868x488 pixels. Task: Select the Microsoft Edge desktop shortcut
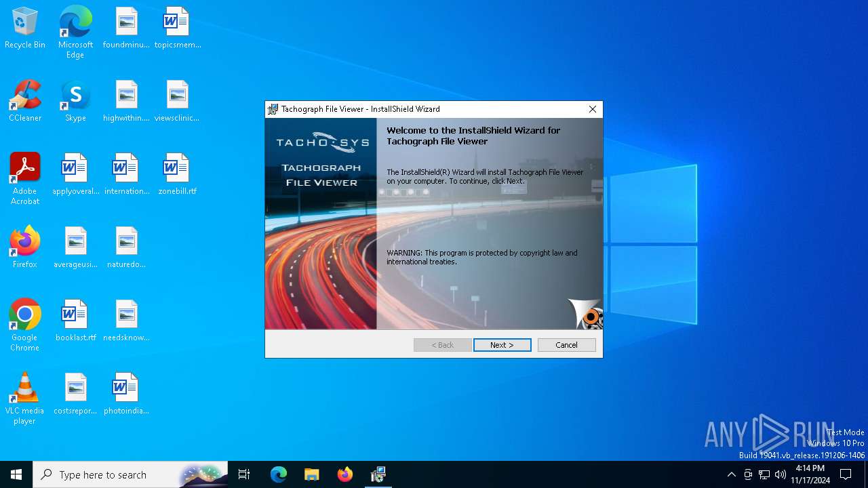75,33
